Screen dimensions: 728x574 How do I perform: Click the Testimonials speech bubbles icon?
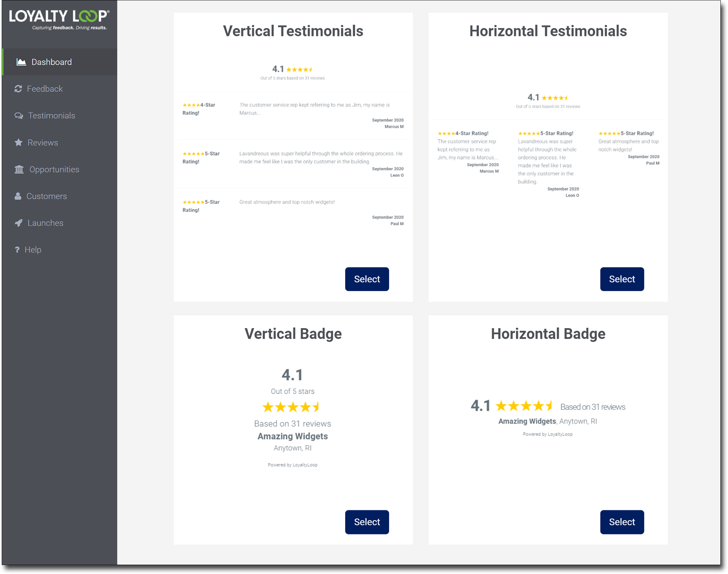pos(19,116)
